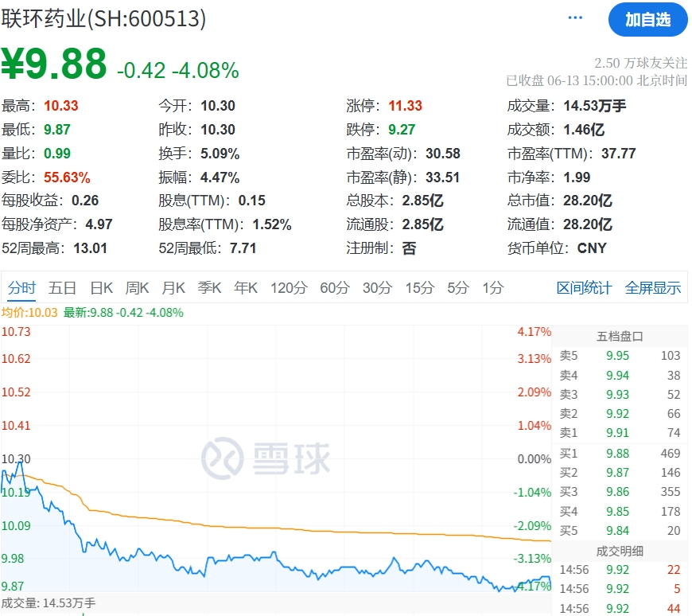Click the 14:56 trade row with volume 22
Screen dimensions: 692x616
(x=620, y=570)
